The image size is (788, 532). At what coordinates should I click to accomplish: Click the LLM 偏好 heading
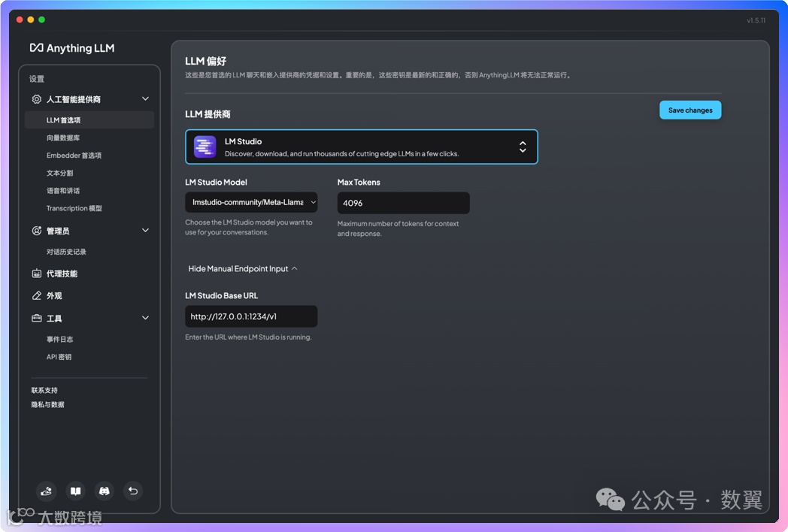pyautogui.click(x=205, y=61)
